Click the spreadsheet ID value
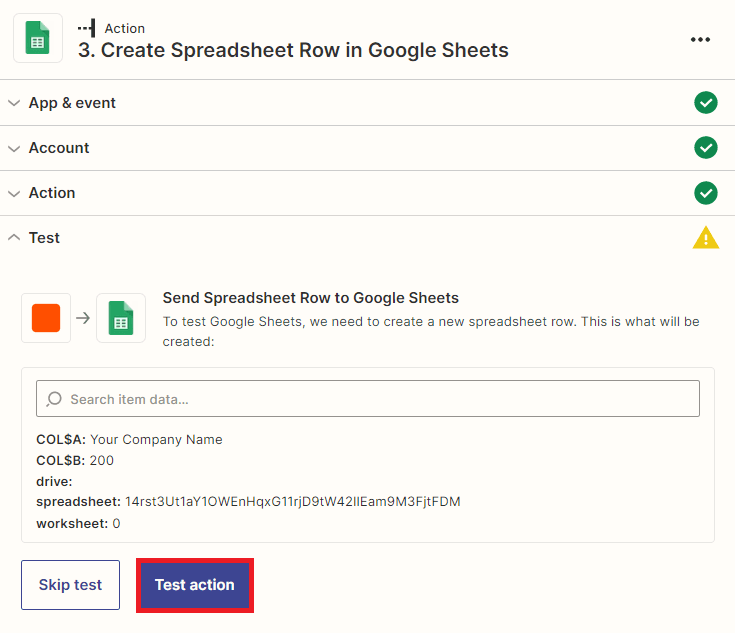The height and width of the screenshot is (633, 735). (x=292, y=501)
